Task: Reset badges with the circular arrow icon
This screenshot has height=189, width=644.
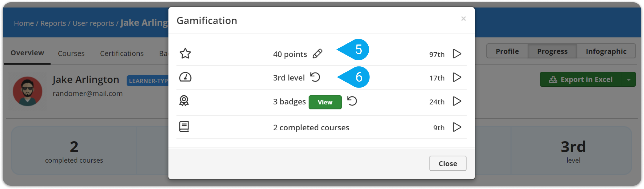Action: 352,101
